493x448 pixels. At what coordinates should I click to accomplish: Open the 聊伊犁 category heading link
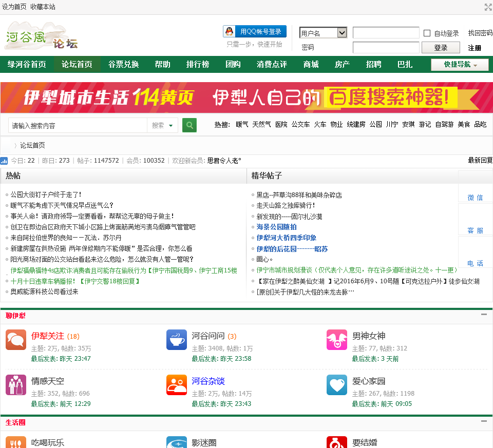click(x=15, y=316)
